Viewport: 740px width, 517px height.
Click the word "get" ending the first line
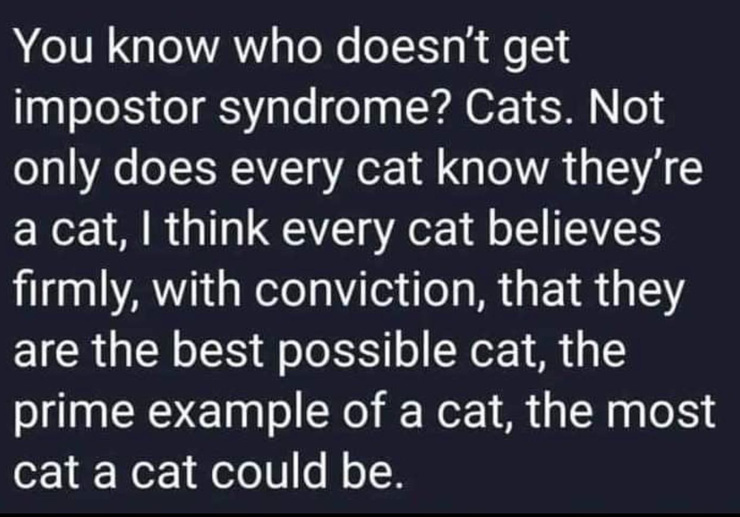pos(536,55)
